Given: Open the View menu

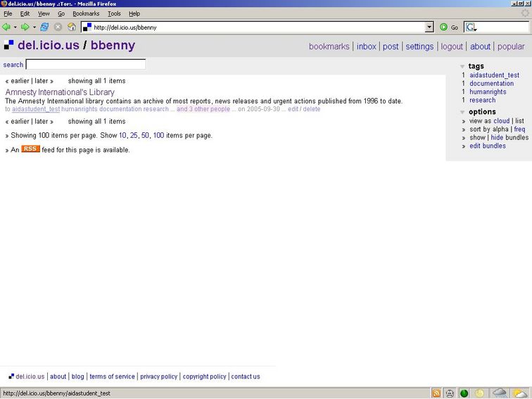Looking at the screenshot, I should pos(44,13).
